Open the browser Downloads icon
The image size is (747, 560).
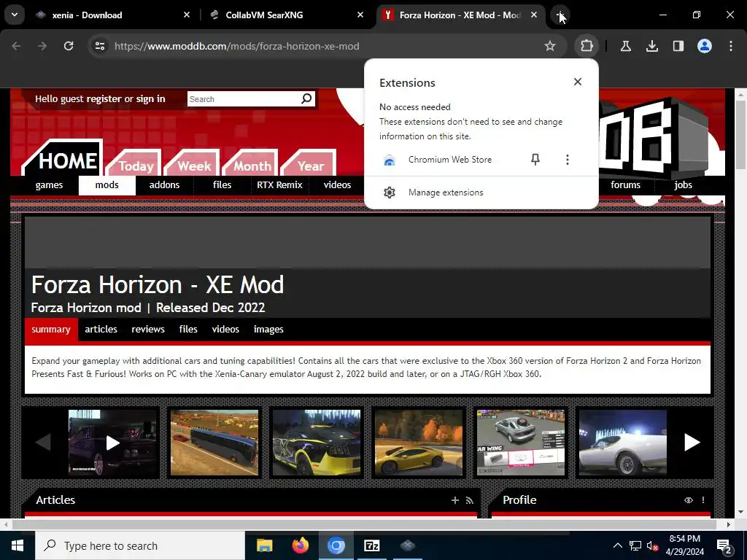(x=651, y=46)
